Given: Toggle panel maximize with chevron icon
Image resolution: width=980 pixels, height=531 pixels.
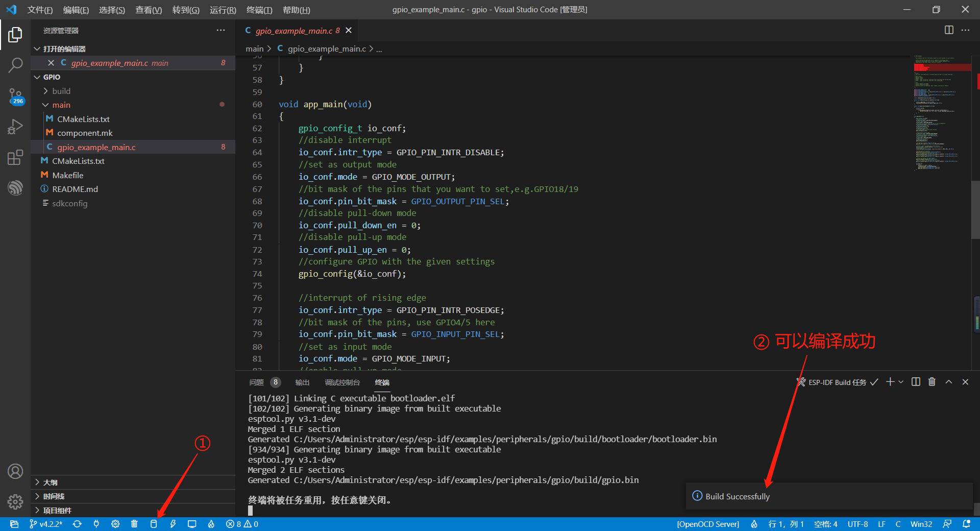Looking at the screenshot, I should pos(949,382).
